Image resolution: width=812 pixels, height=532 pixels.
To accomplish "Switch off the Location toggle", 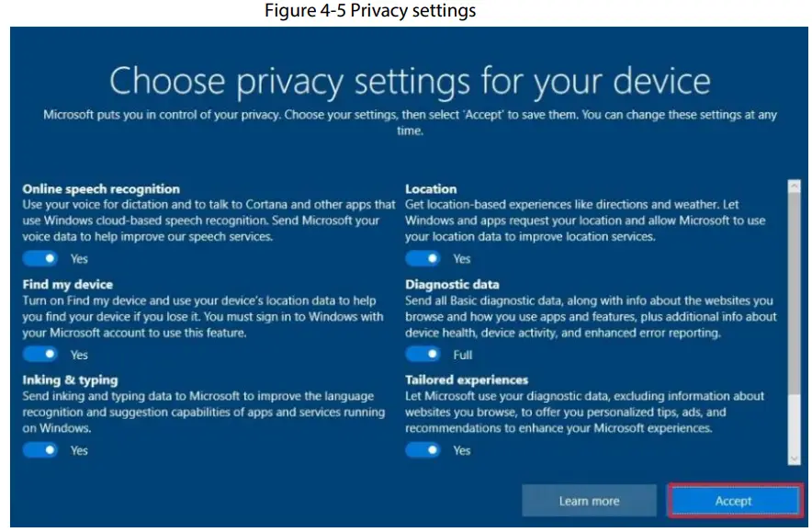I will (423, 259).
